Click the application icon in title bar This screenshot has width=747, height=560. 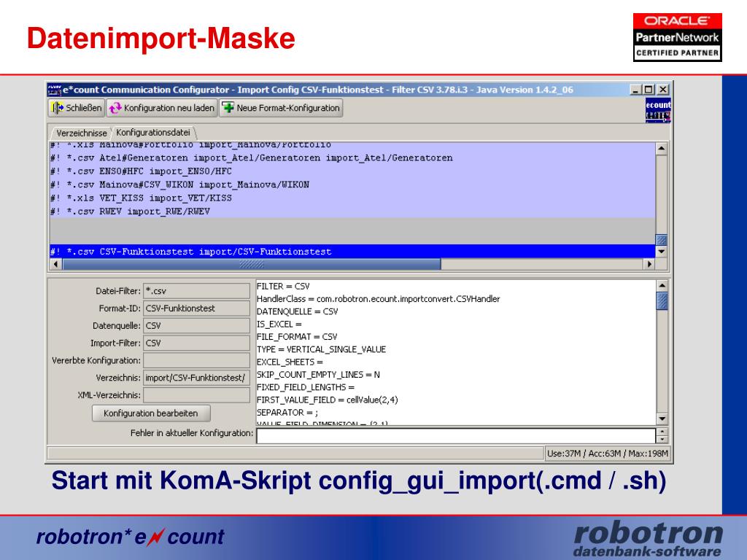pos(54,90)
